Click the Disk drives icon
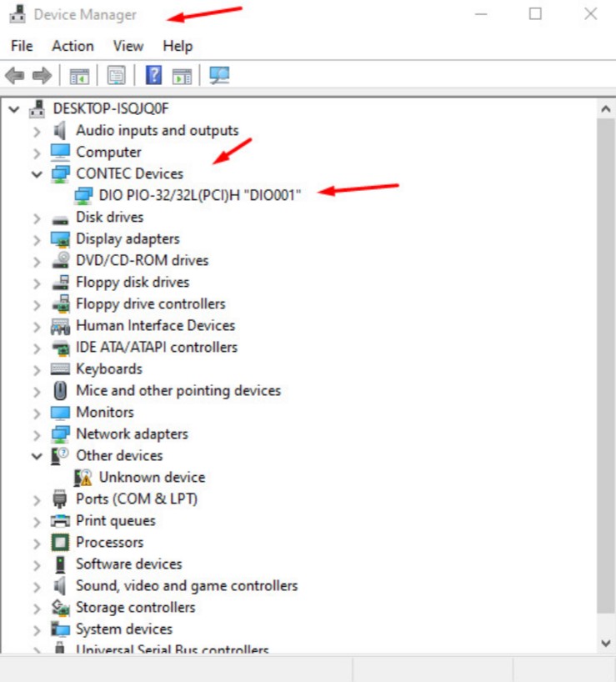The image size is (616, 682). tap(60, 219)
